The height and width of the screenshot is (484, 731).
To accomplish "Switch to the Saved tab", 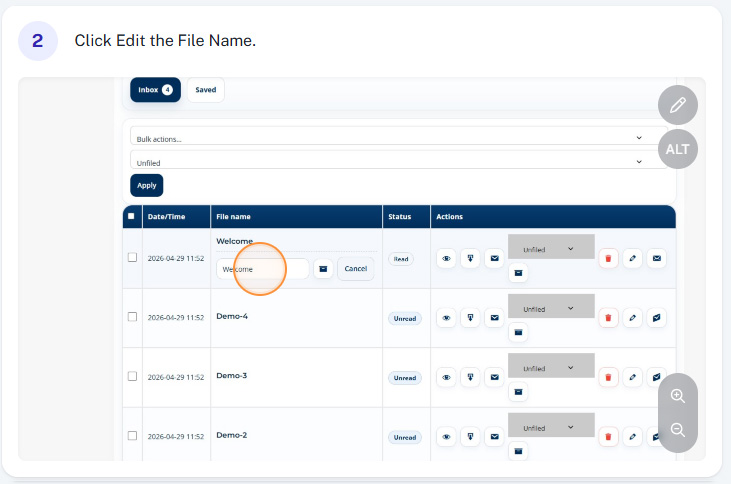I will click(x=206, y=90).
